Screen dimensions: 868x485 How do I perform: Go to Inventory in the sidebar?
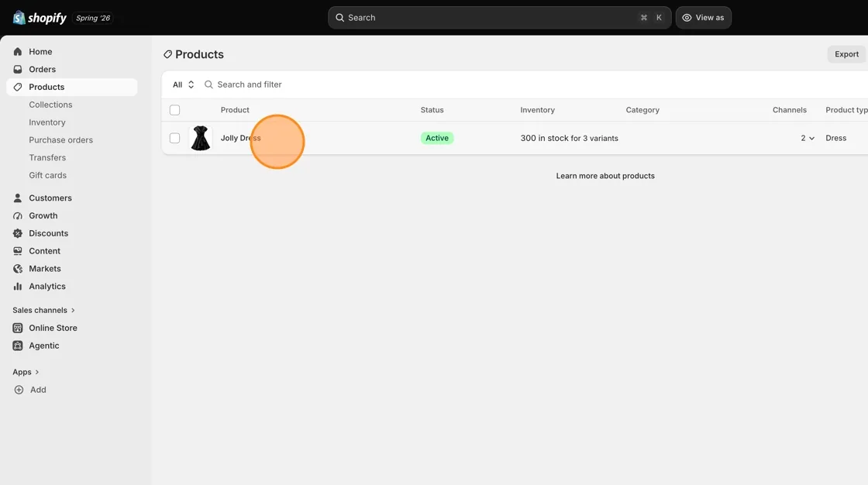tap(47, 122)
